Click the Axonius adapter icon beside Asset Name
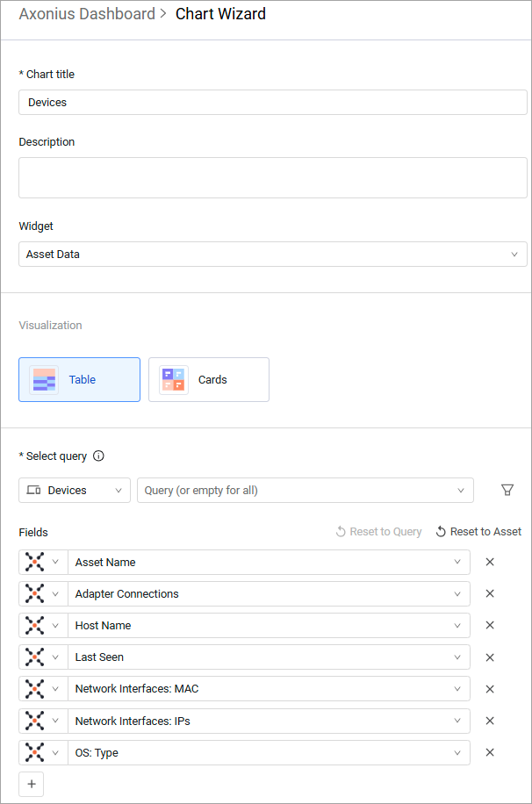 [x=34, y=562]
